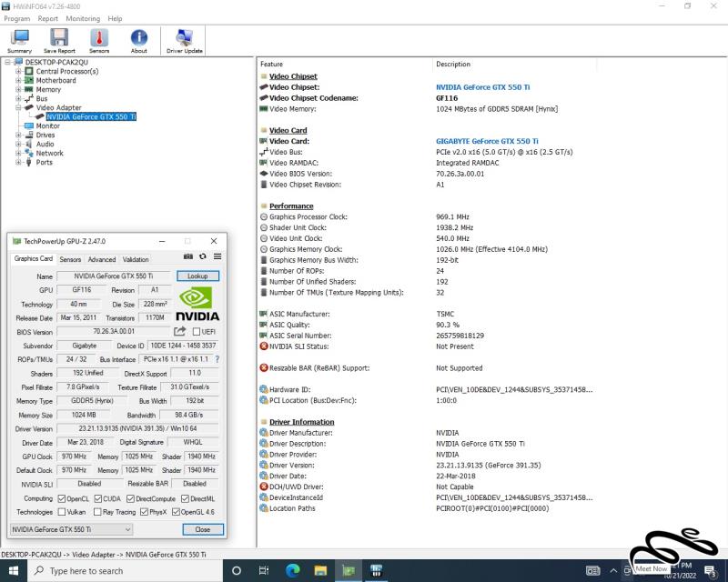Toggle the CUDA checkbox

coord(98,498)
